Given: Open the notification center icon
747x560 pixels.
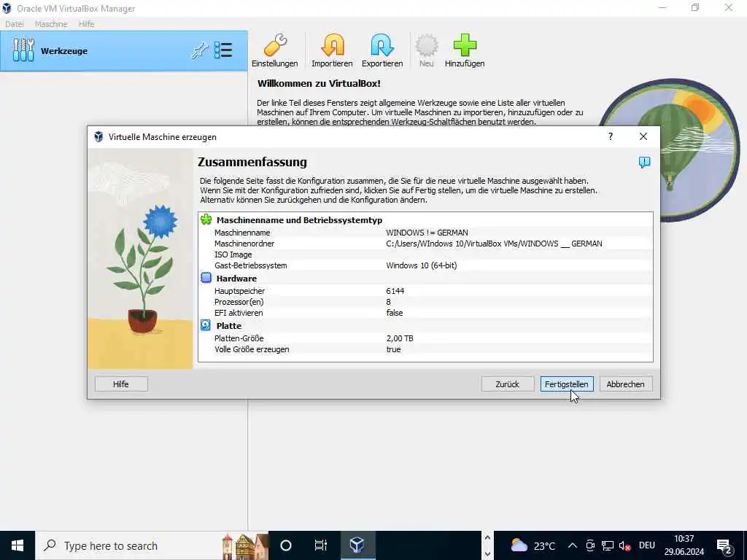Looking at the screenshot, I should [724, 546].
